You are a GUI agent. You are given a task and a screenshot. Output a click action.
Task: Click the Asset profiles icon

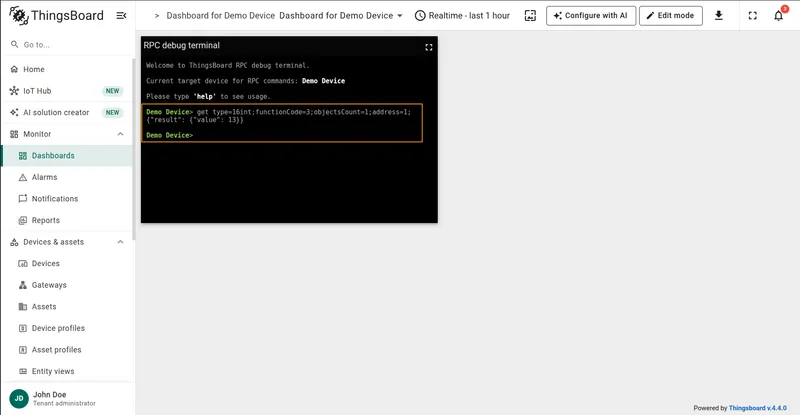pos(22,350)
